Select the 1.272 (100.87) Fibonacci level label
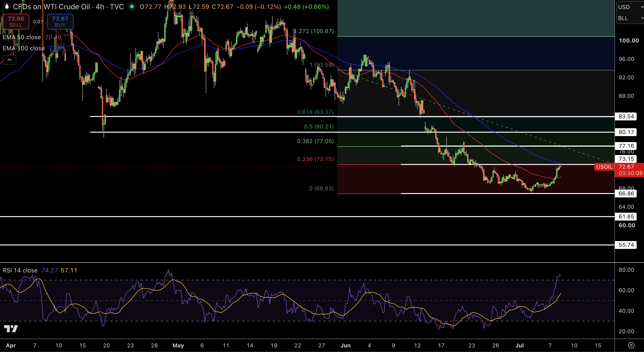The image size is (644, 352). click(314, 31)
